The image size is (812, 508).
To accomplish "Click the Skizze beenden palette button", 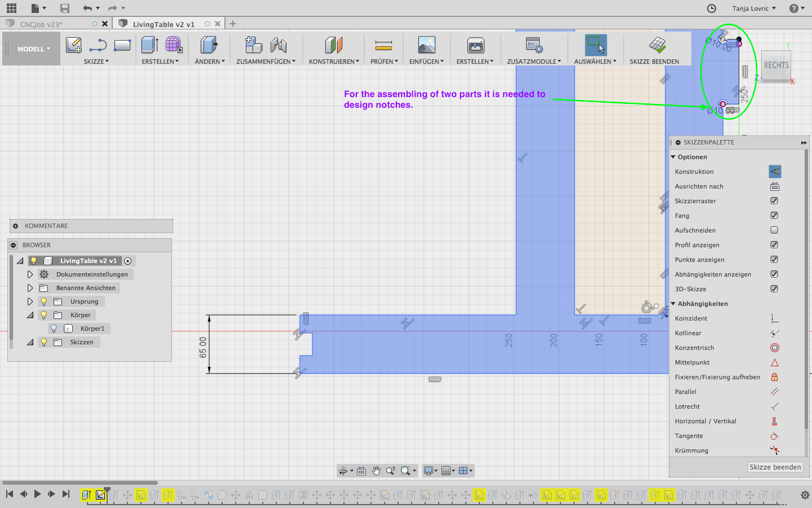I will [775, 467].
